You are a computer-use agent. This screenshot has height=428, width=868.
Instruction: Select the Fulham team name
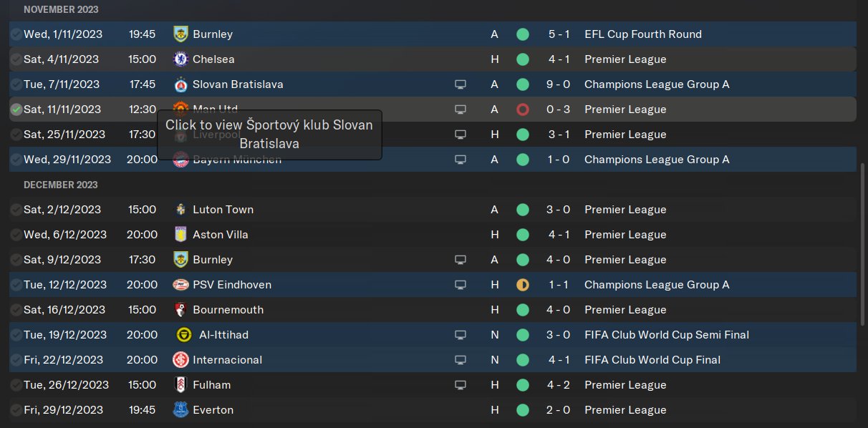(211, 385)
